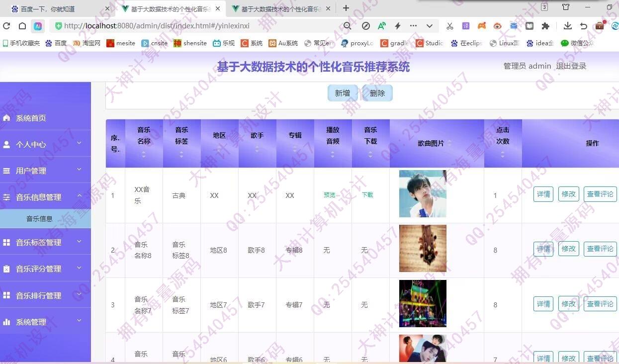Click the house icon beside 系统首页
Screen dimensions: 619x364
(6, 118)
